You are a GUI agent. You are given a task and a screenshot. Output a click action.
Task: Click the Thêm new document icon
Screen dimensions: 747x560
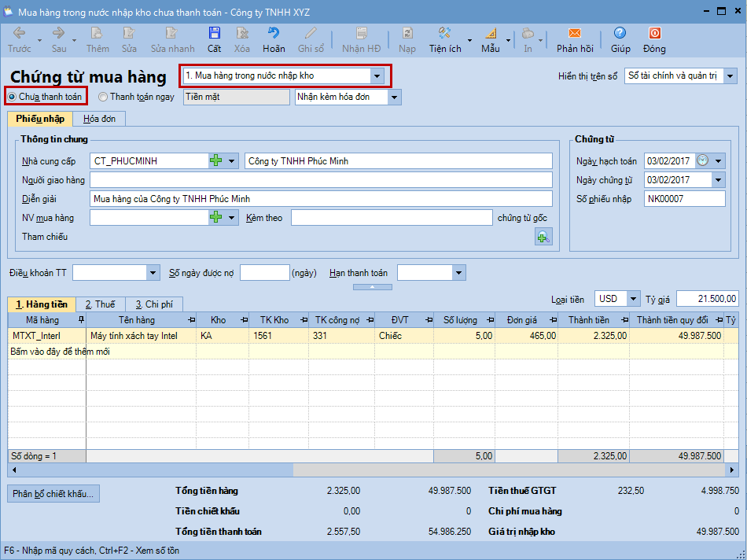tap(98, 33)
